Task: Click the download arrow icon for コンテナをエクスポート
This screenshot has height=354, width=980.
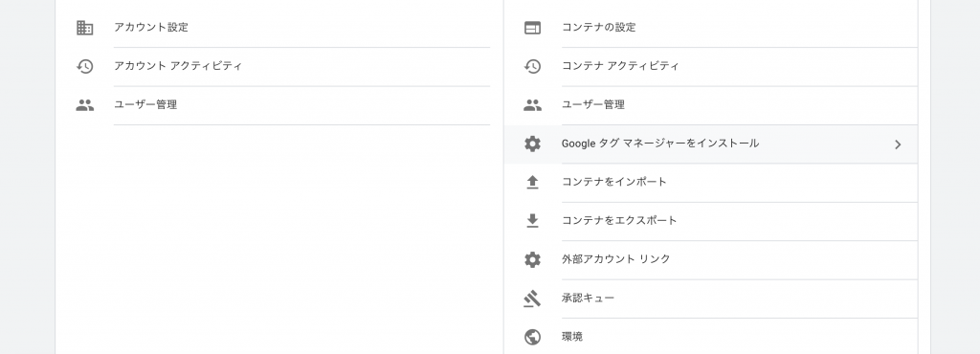Action: point(532,221)
